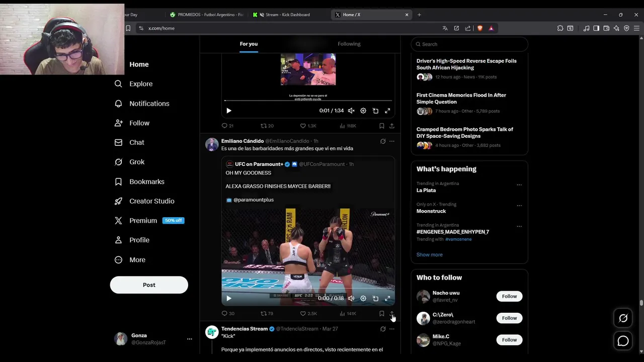
Task: Click the top video progress bar
Action: pyautogui.click(x=308, y=101)
